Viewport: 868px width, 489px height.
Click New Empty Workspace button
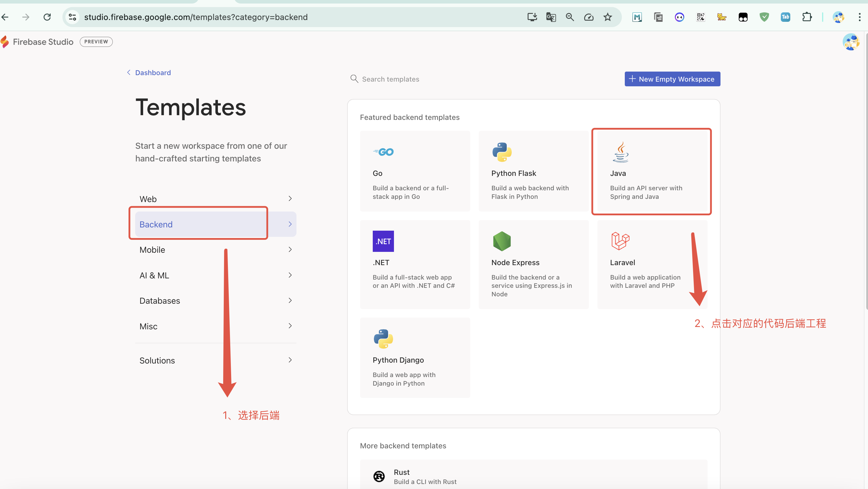(x=672, y=79)
